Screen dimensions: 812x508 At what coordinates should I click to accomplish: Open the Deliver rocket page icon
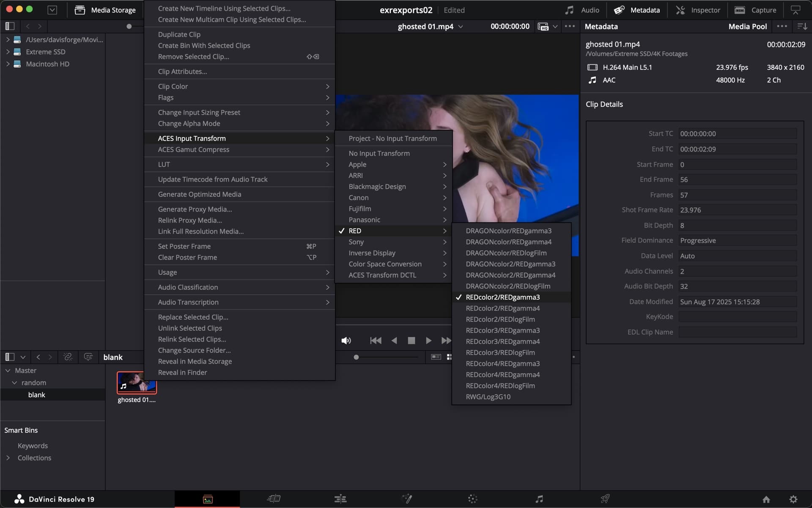tap(605, 499)
